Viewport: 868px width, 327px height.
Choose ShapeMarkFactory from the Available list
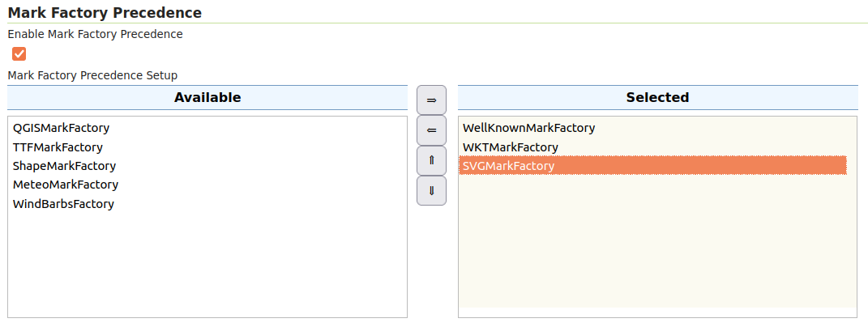click(64, 166)
